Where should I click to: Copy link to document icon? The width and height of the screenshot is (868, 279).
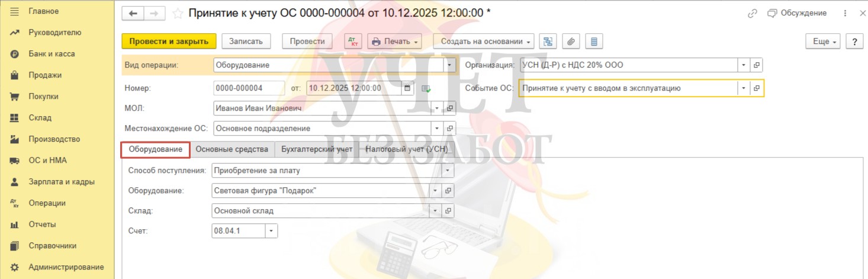[753, 13]
